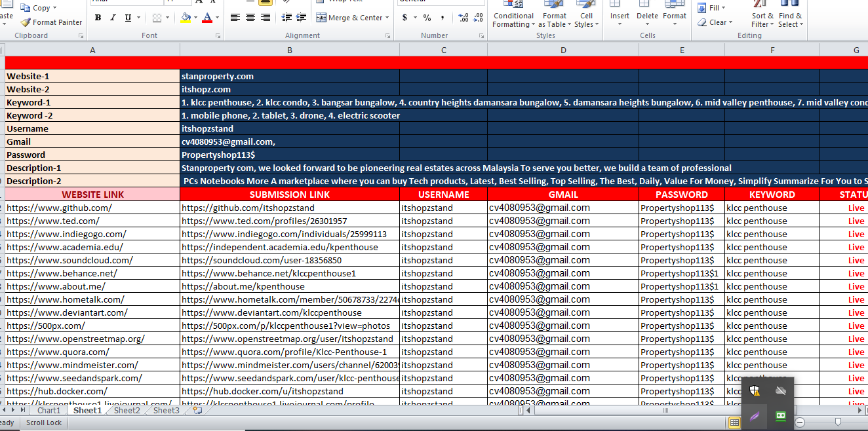Apply the Percent Style number format

coord(427,17)
